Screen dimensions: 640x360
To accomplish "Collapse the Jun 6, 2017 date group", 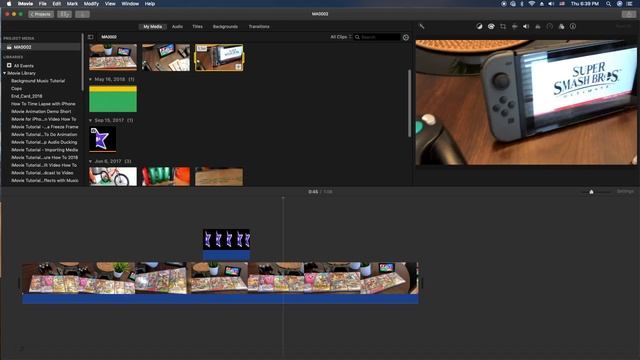I will pyautogui.click(x=91, y=161).
